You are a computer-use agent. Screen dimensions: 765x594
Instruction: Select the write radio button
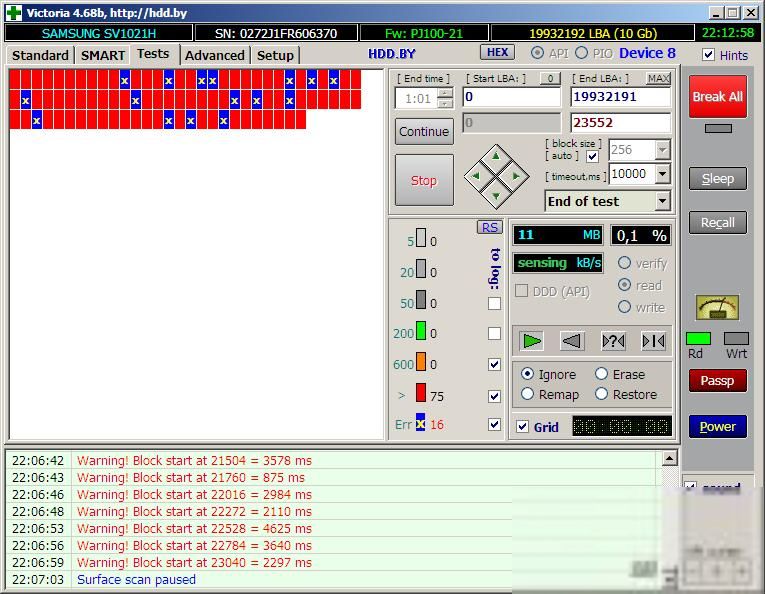click(624, 307)
